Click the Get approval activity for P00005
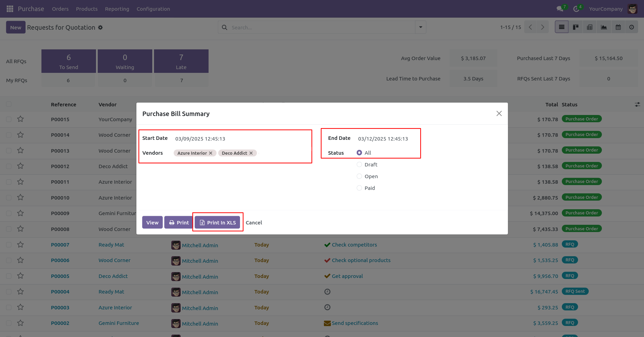 coord(347,276)
